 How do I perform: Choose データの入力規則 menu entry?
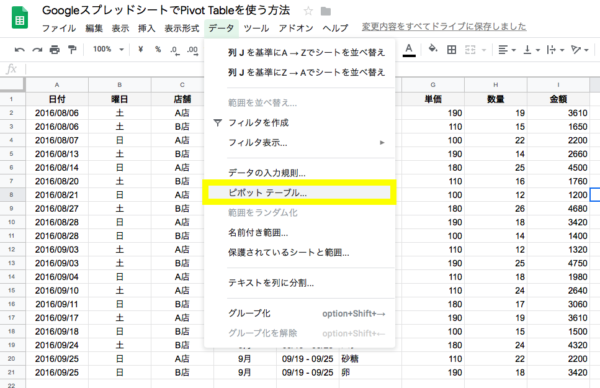(x=299, y=173)
